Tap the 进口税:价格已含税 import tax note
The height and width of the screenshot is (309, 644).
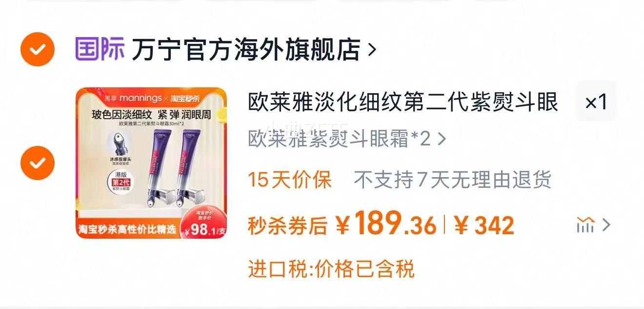coord(331,269)
